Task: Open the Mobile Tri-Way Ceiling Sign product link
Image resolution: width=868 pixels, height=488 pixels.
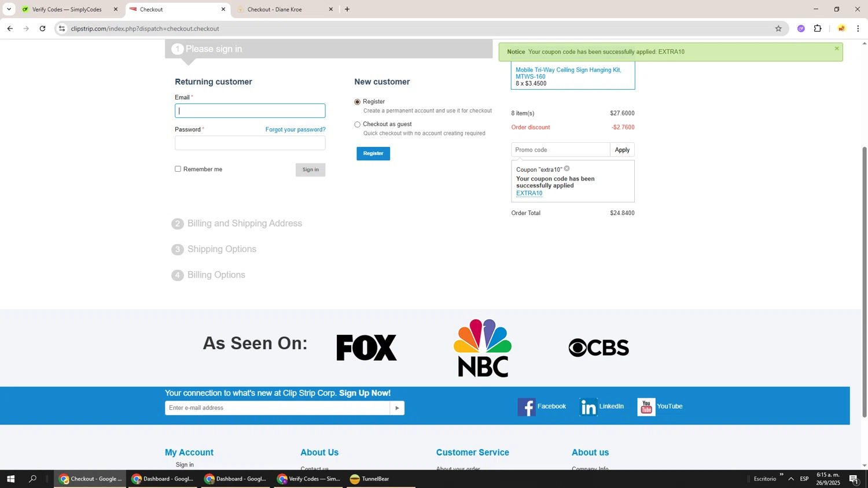Action: pos(568,73)
